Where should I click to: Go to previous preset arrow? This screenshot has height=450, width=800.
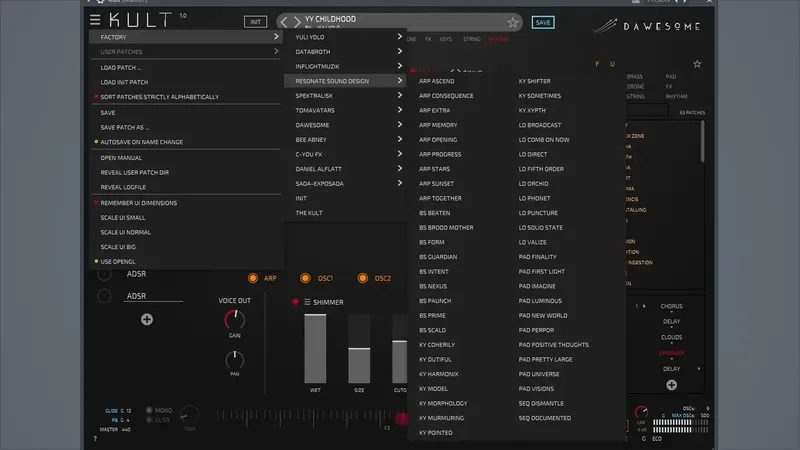pos(284,22)
